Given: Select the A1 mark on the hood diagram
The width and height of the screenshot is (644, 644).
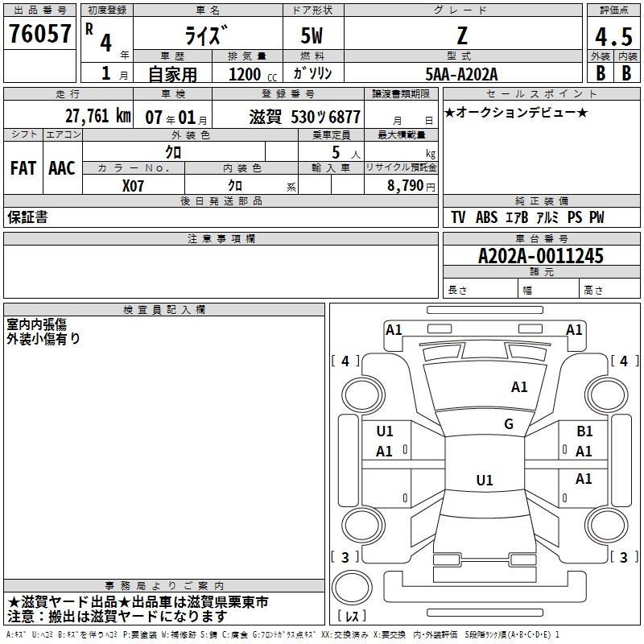Looking at the screenshot, I should 519,387.
